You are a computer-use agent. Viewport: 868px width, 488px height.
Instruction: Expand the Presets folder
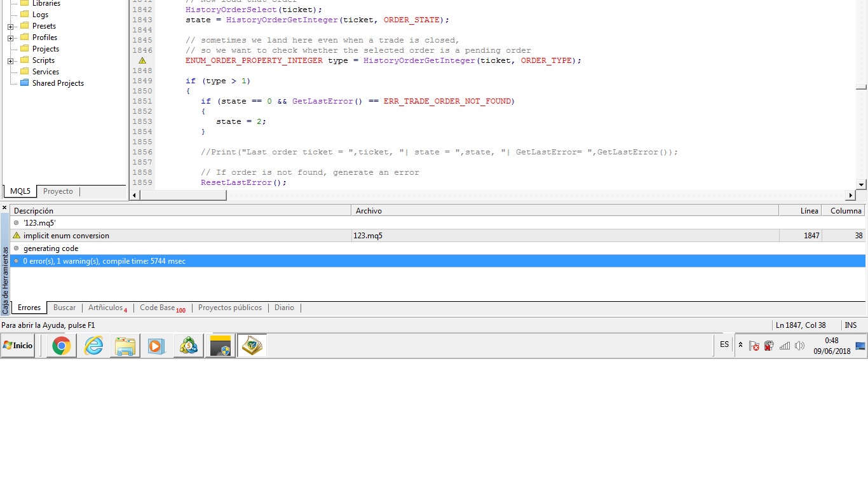tap(11, 26)
